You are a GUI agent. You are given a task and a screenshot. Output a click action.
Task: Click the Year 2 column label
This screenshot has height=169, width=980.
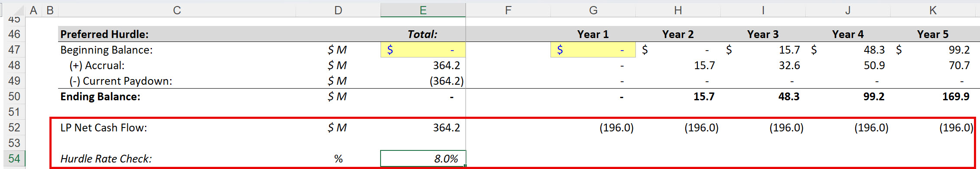click(x=678, y=34)
